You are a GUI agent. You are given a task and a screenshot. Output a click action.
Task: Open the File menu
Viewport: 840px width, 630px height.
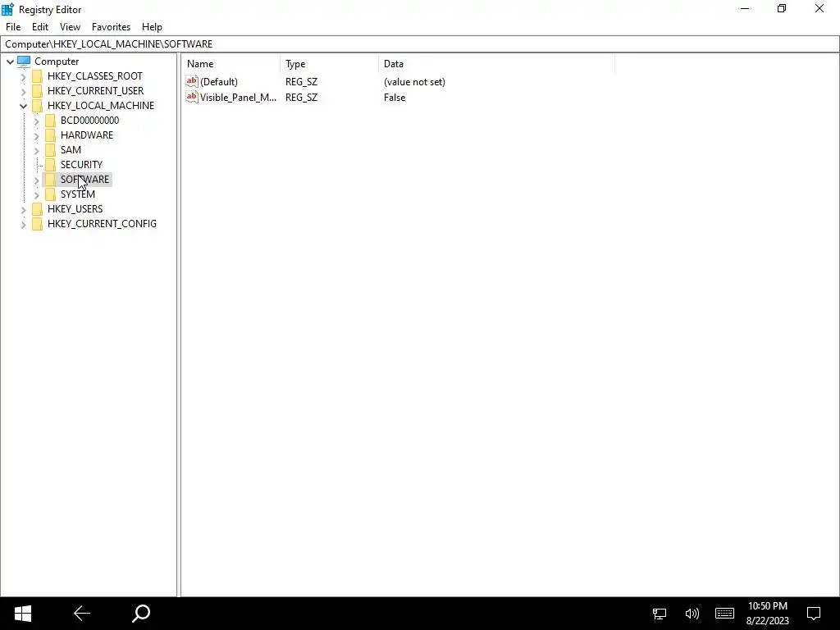[x=13, y=27]
